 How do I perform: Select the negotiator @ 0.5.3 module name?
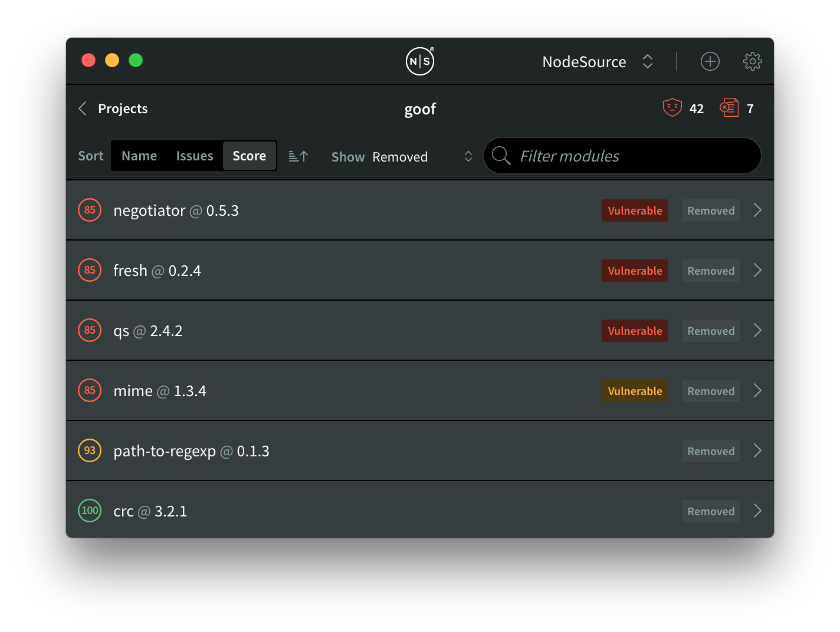pyautogui.click(x=176, y=210)
